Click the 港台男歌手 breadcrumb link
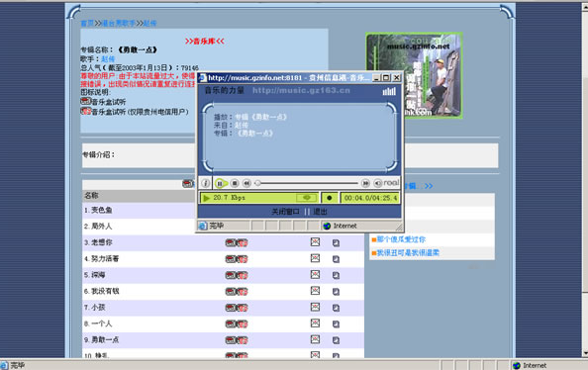The height and width of the screenshot is (370, 588). click(x=119, y=23)
